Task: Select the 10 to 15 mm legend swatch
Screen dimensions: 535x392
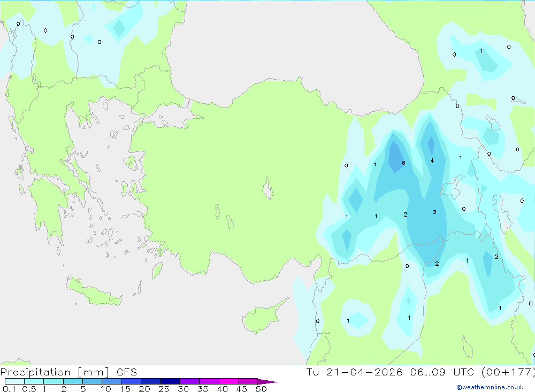Action: click(112, 381)
